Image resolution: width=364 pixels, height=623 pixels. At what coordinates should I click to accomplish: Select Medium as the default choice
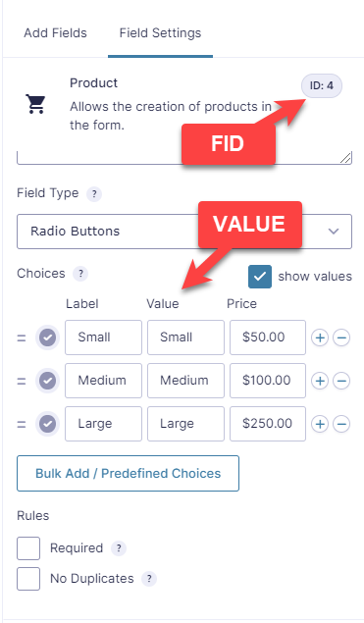(48, 381)
